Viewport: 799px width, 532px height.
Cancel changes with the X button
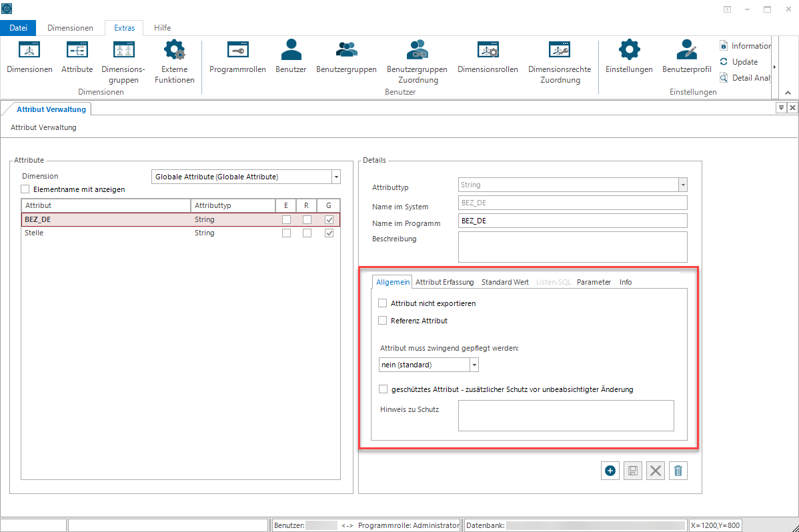click(x=656, y=471)
